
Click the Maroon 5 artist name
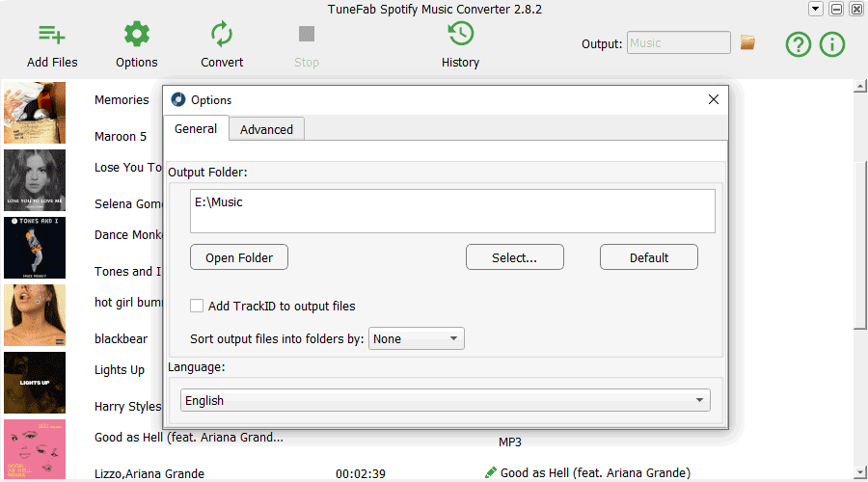(121, 136)
